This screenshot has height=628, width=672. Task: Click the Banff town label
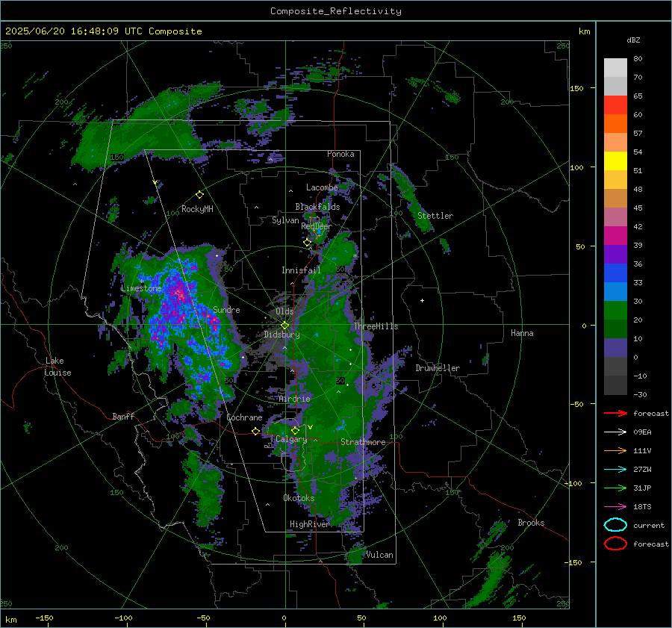(123, 416)
